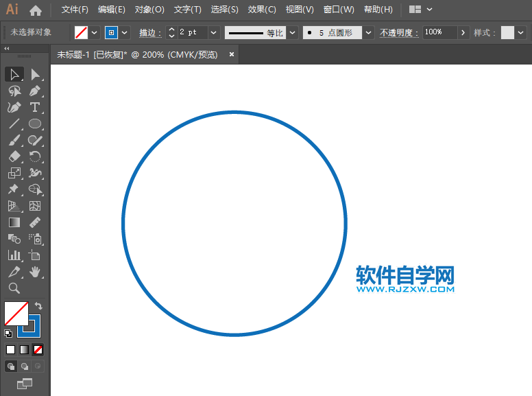This screenshot has width=532, height=396.
Task: Select the Direct Selection tool
Action: click(35, 74)
